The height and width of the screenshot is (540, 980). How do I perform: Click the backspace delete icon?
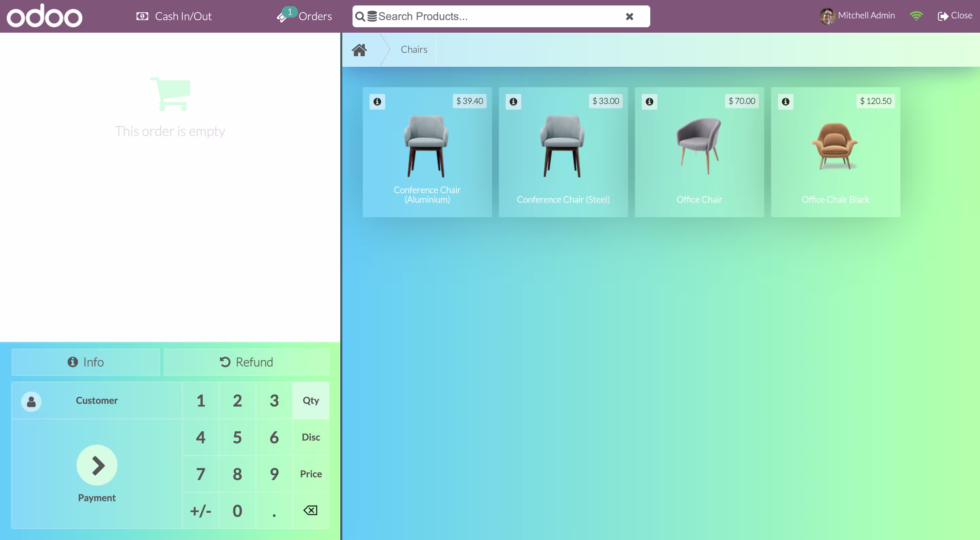[x=310, y=511]
